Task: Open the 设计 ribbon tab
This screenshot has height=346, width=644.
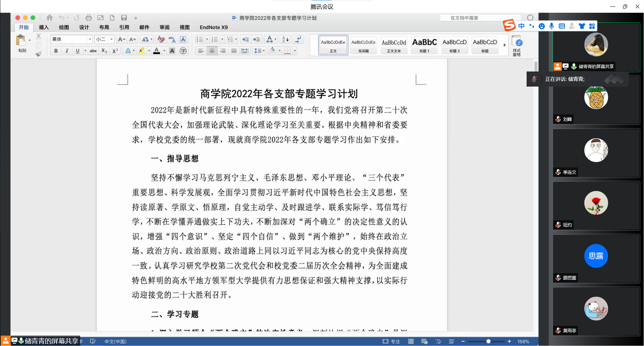Action: [x=84, y=27]
